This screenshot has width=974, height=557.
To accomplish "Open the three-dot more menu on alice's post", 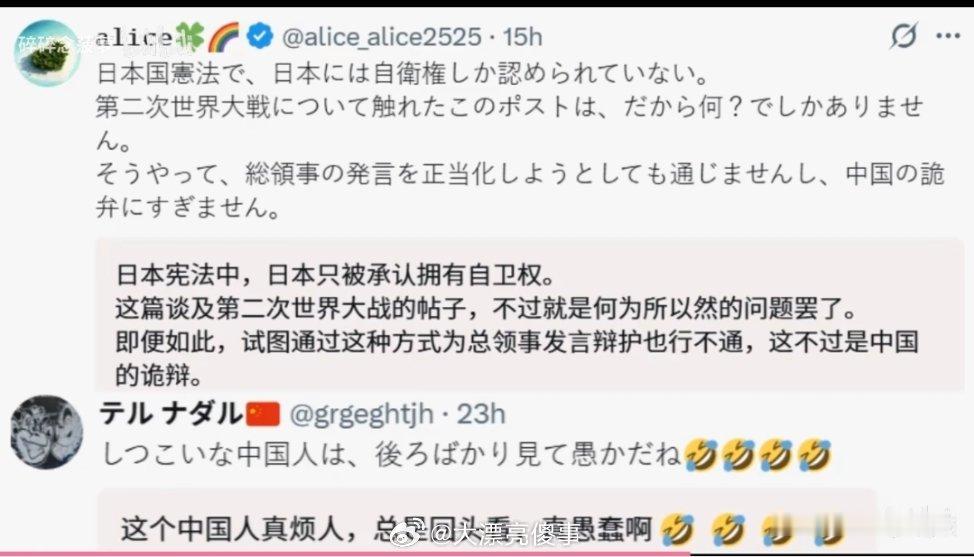I will (x=949, y=36).
